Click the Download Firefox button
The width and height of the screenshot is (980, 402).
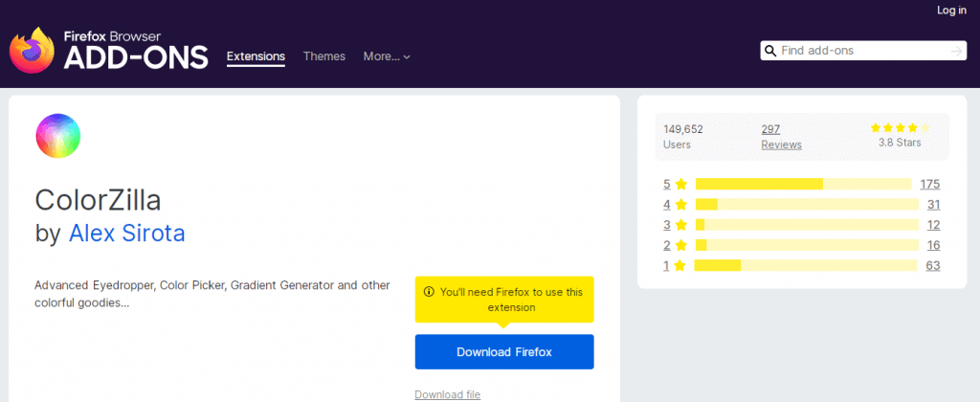[x=504, y=352]
